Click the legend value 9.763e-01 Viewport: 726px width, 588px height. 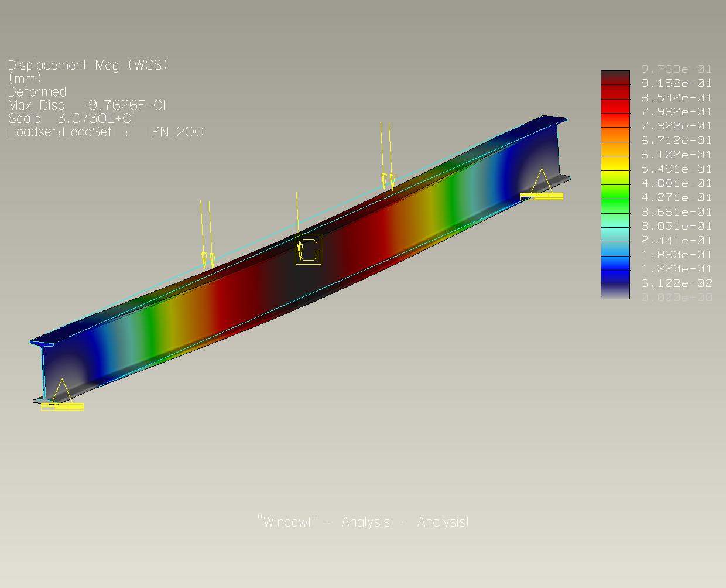coord(677,69)
